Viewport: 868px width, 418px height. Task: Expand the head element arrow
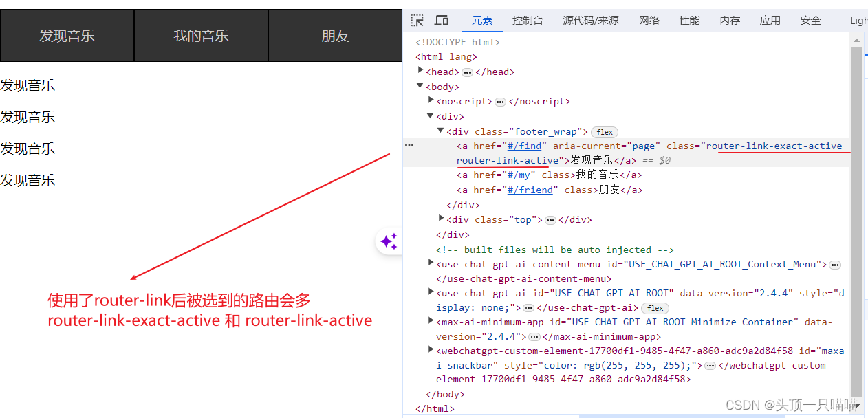pyautogui.click(x=420, y=71)
